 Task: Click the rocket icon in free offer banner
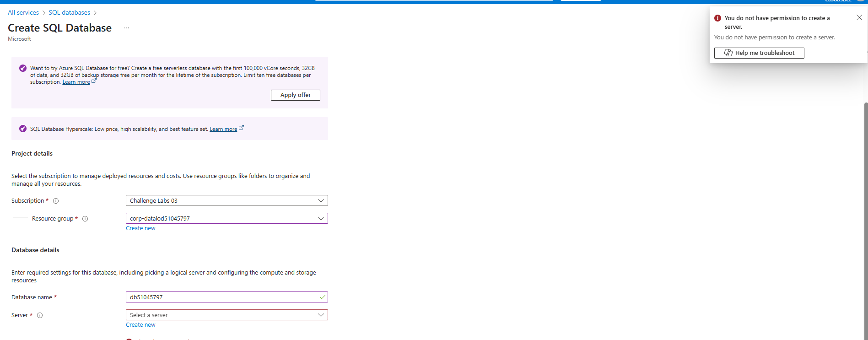pyautogui.click(x=23, y=68)
